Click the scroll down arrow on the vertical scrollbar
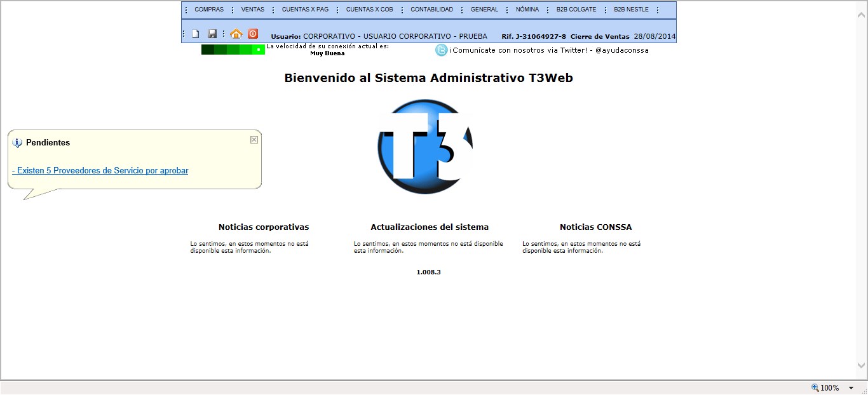868x395 pixels. click(x=862, y=366)
